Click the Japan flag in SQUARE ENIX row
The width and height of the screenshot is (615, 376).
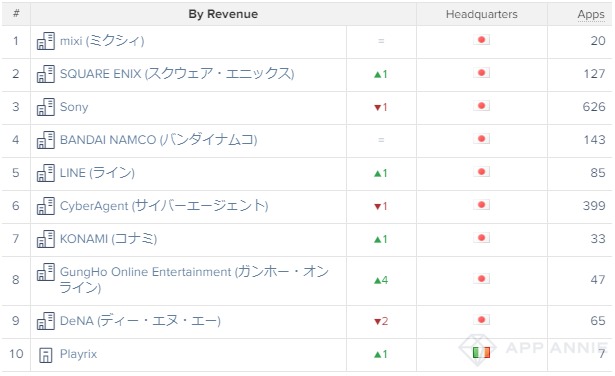point(481,73)
